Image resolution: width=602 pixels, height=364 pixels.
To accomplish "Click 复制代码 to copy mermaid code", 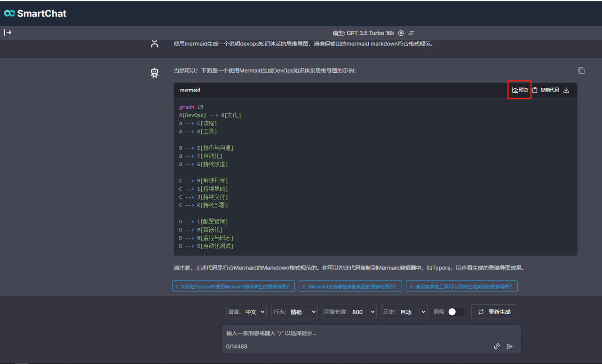I will [546, 90].
